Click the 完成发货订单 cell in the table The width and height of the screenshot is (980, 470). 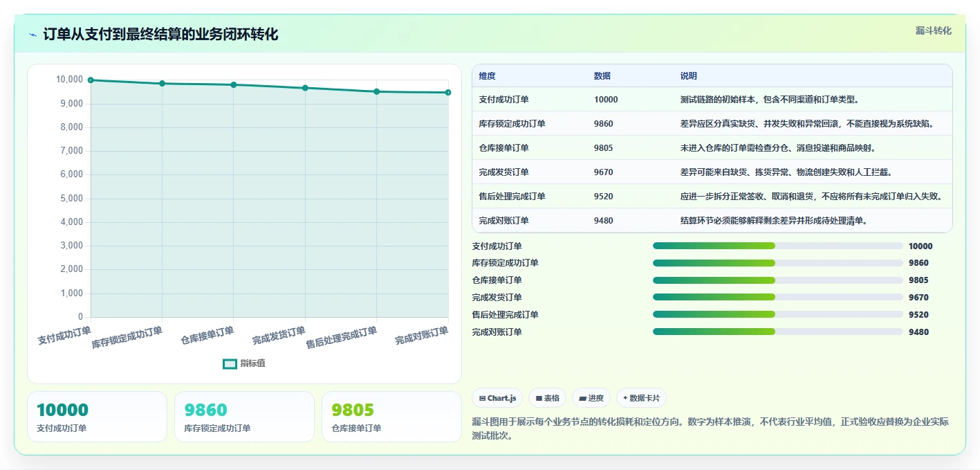point(503,172)
